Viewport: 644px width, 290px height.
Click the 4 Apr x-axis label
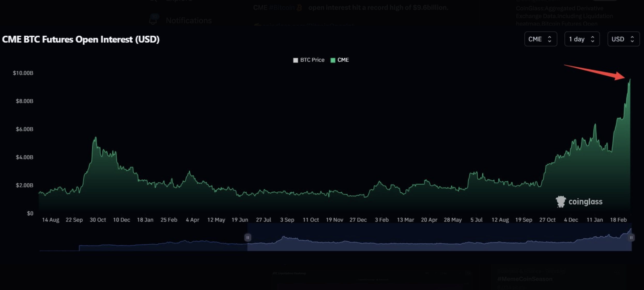click(193, 220)
